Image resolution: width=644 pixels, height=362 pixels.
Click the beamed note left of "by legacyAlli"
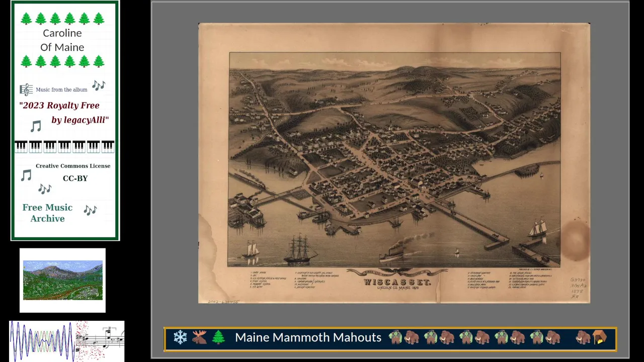(35, 126)
